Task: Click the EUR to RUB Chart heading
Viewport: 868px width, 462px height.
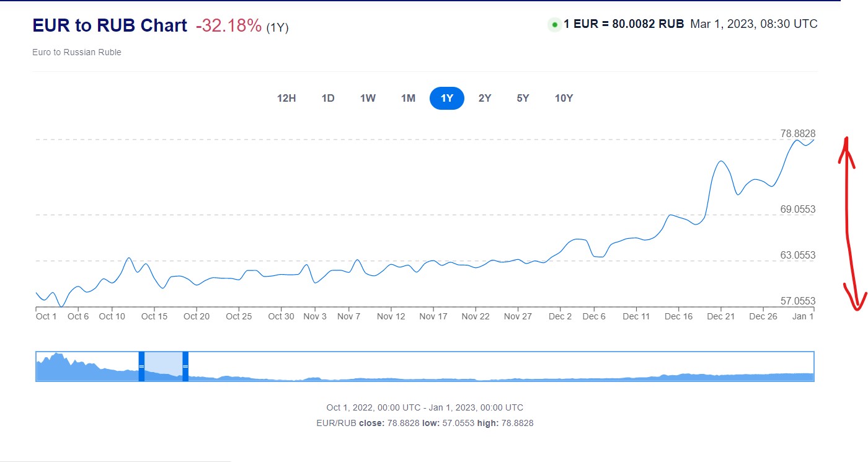Action: (x=110, y=25)
